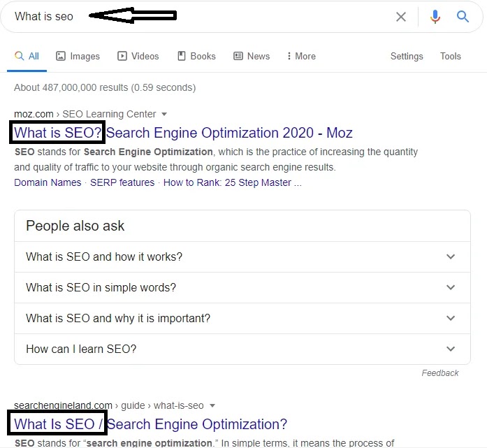Expand 'What is SEO in simple words?'
Image resolution: width=487 pixels, height=448 pixels.
pos(242,288)
